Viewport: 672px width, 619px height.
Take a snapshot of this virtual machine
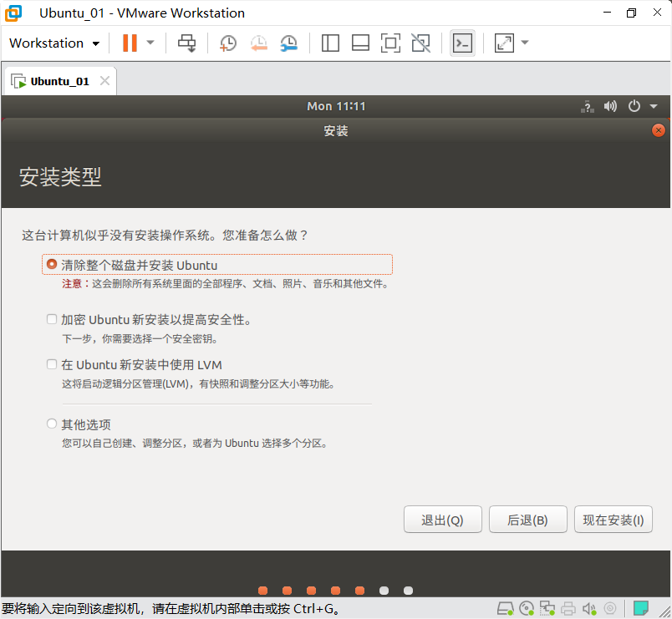click(228, 43)
